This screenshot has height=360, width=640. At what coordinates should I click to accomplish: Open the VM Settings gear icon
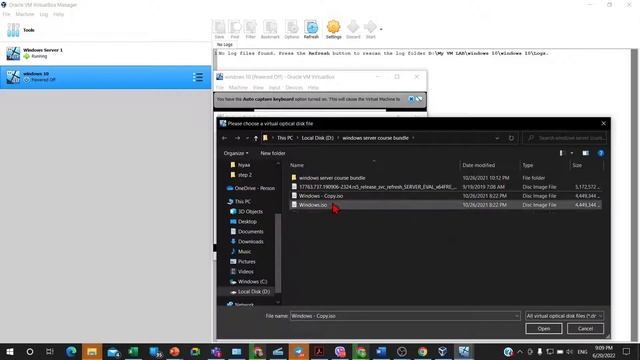point(333,29)
